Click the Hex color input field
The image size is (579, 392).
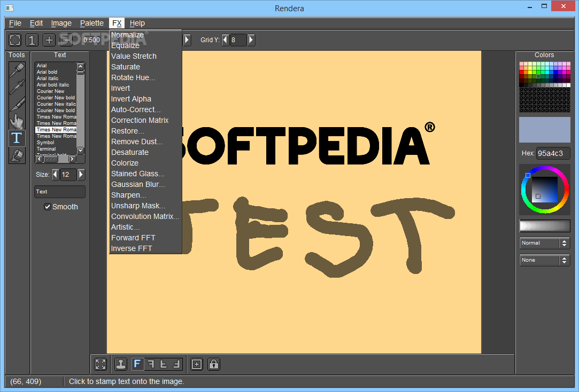553,153
